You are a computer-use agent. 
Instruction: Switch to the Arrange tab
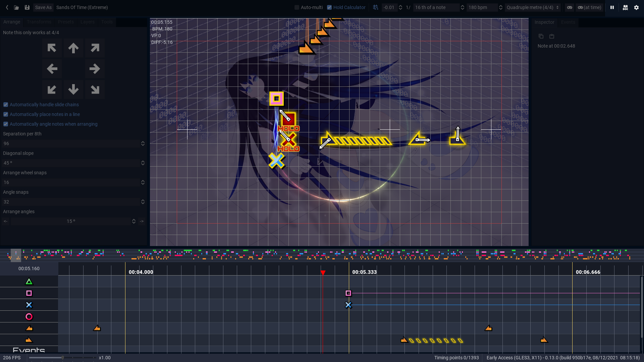click(x=12, y=22)
